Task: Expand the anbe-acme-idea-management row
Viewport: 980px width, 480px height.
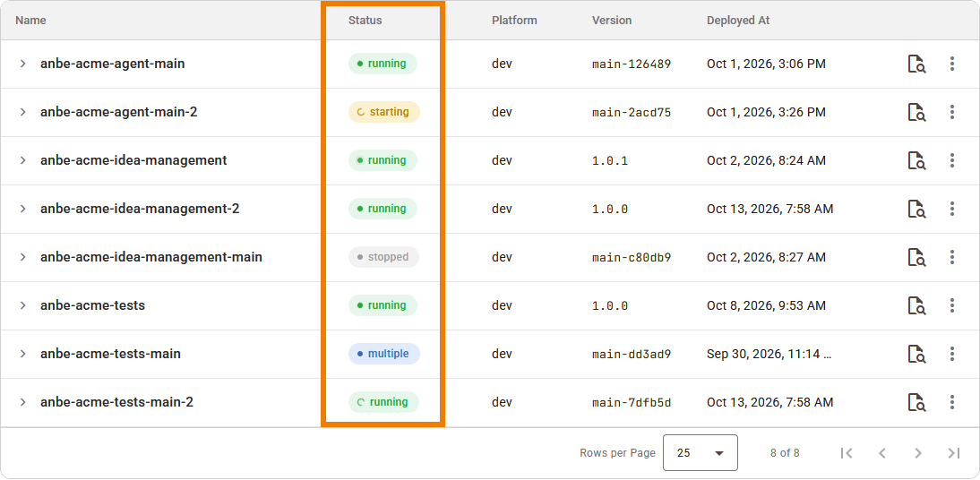Action: click(x=22, y=160)
